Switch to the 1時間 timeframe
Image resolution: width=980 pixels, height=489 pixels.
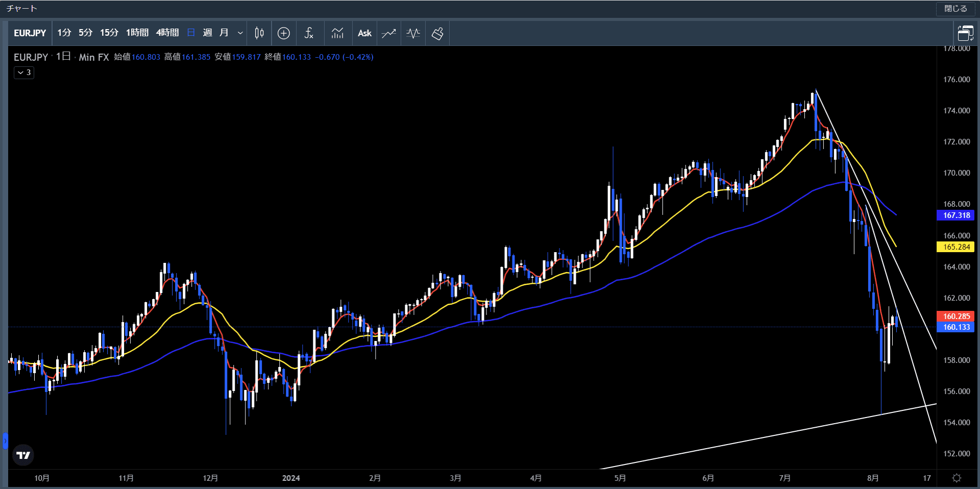point(137,33)
